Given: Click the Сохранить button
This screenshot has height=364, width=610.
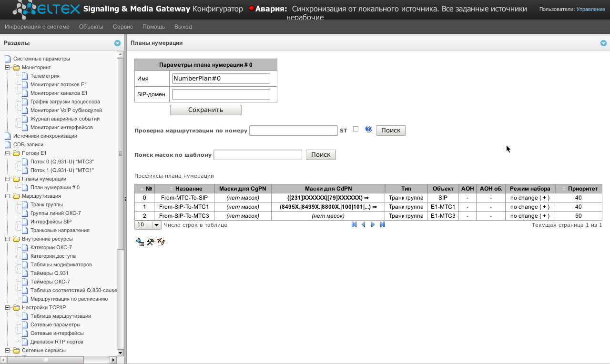Looking at the screenshot, I should [x=206, y=110].
